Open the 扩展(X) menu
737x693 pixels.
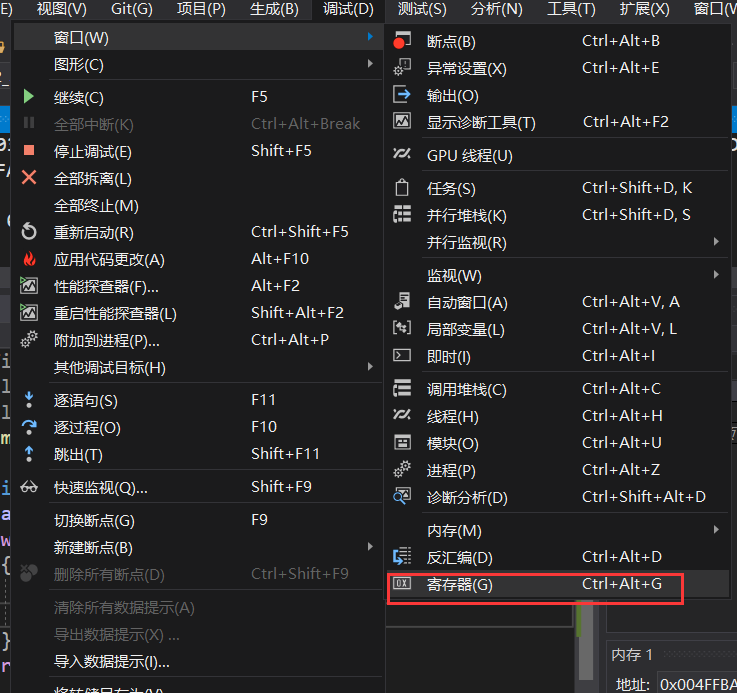click(644, 9)
